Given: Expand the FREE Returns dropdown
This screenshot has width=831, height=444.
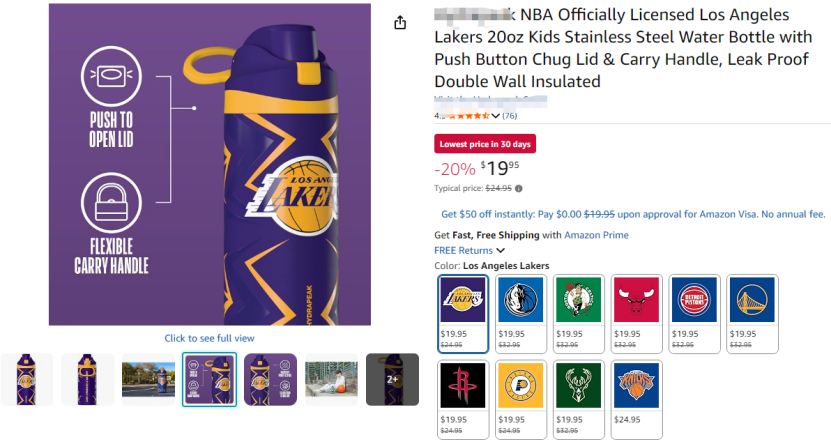Looking at the screenshot, I should (469, 251).
